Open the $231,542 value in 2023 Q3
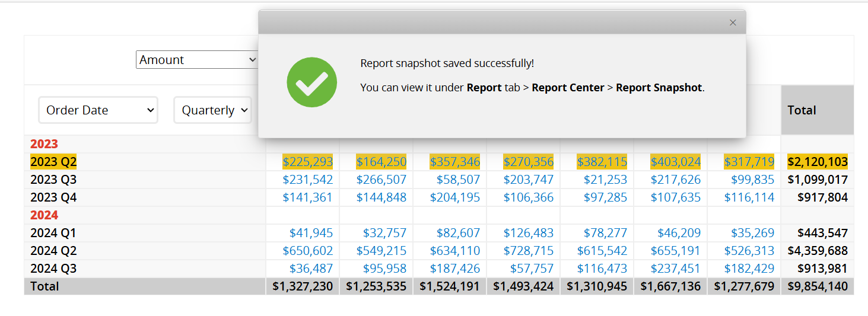Viewport: 868px width, 316px height. pos(307,180)
